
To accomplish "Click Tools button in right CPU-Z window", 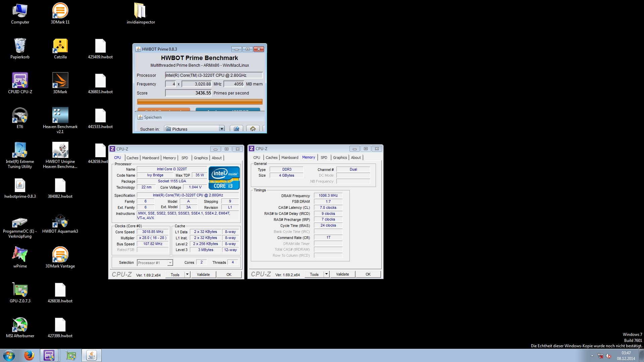I will pos(314,274).
